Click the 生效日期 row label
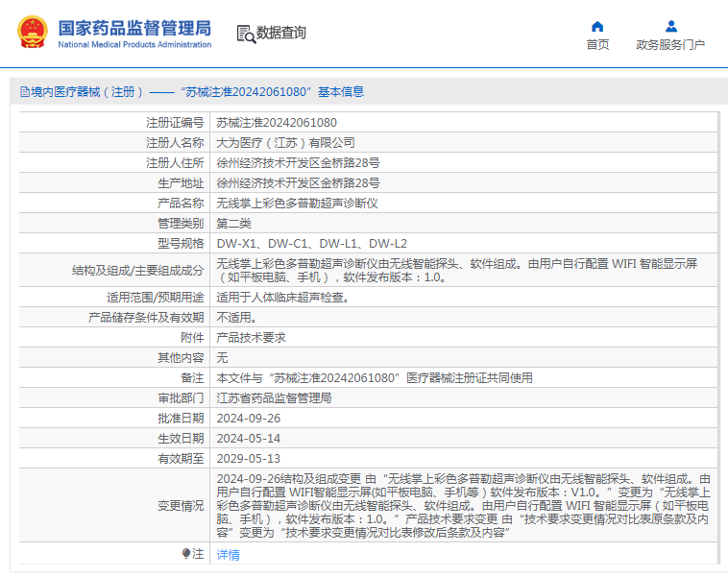 (x=181, y=439)
